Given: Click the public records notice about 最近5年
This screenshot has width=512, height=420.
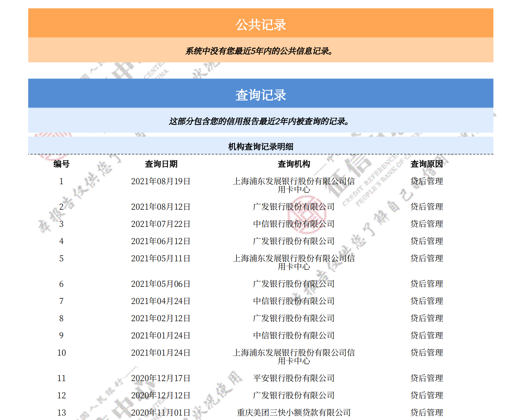Looking at the screenshot, I should pos(259,51).
